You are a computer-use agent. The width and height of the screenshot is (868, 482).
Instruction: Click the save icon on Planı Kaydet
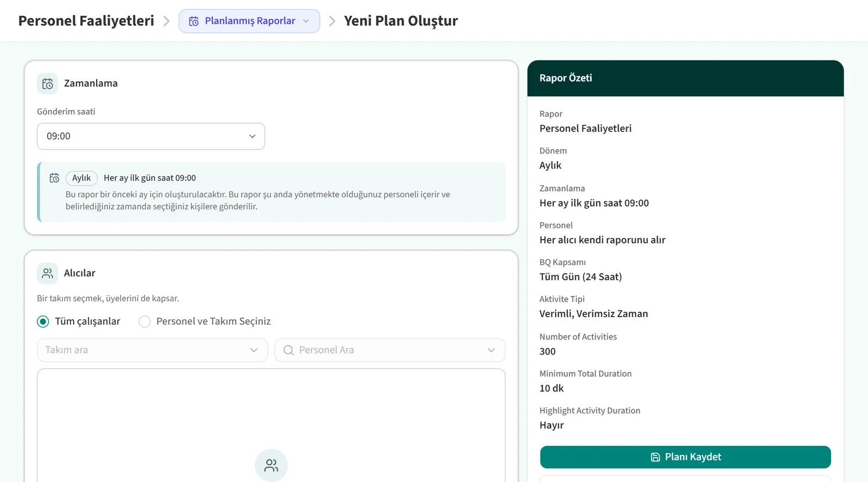click(655, 457)
